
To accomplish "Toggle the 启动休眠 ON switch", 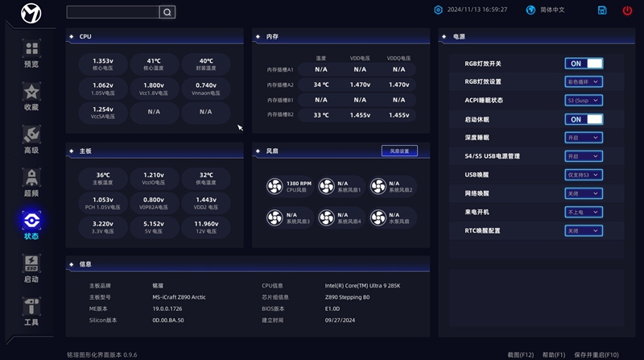I will pyautogui.click(x=584, y=119).
